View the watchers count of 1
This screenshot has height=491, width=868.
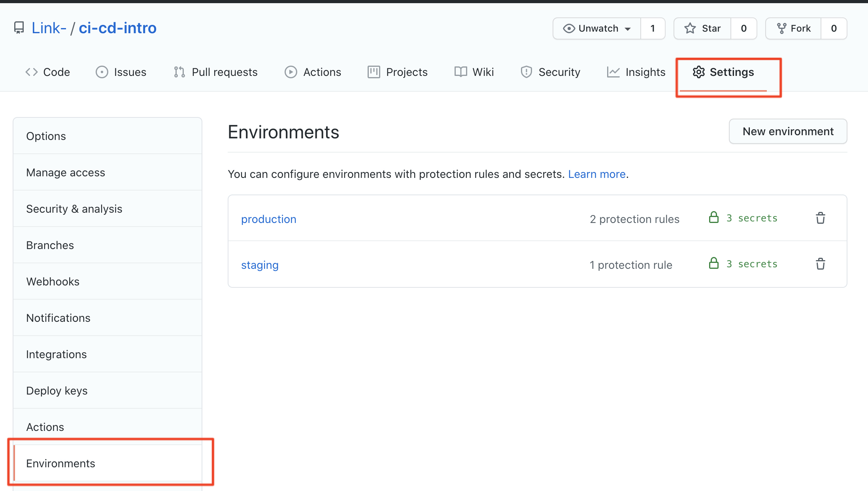coord(653,28)
